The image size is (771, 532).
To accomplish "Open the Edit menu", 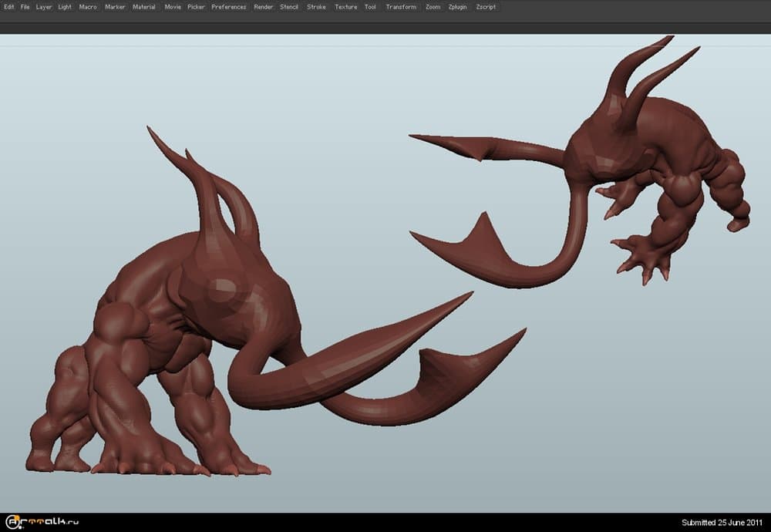I will click(9, 7).
